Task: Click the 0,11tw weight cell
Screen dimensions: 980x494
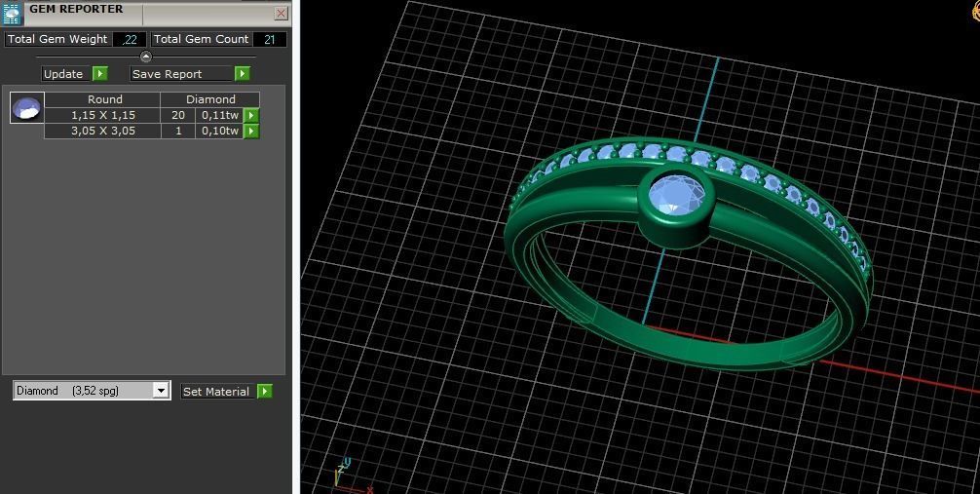Action: pos(219,115)
